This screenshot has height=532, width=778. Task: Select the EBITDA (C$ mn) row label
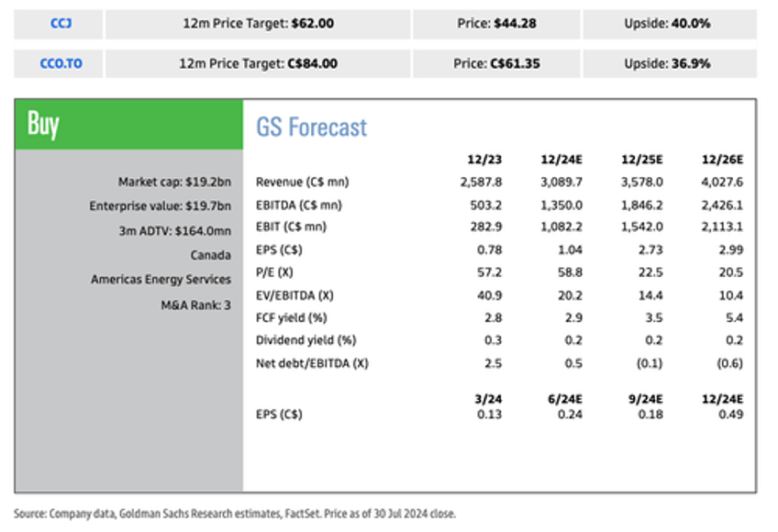[299, 205]
